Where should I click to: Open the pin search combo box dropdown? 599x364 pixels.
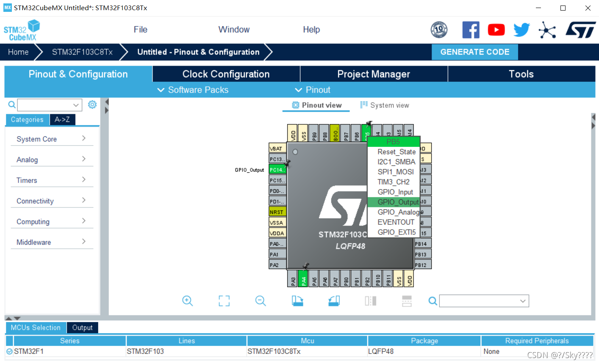pos(523,301)
